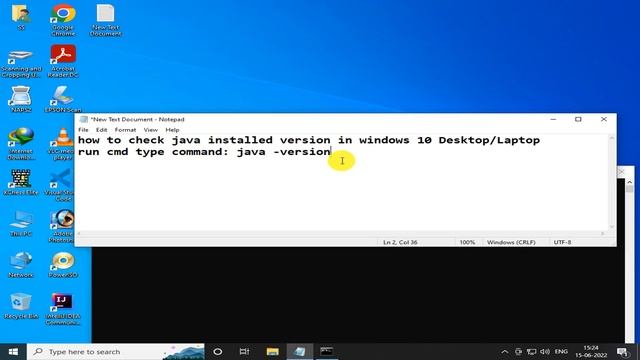Screen dimensions: 640x360
Task: Open File Explorer from the taskbar
Action: pyautogui.click(x=272, y=351)
